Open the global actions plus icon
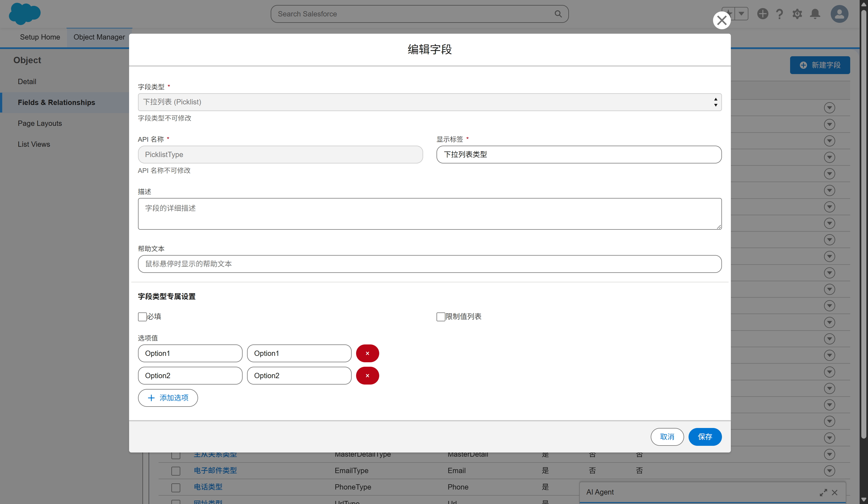868x504 pixels. (x=763, y=14)
